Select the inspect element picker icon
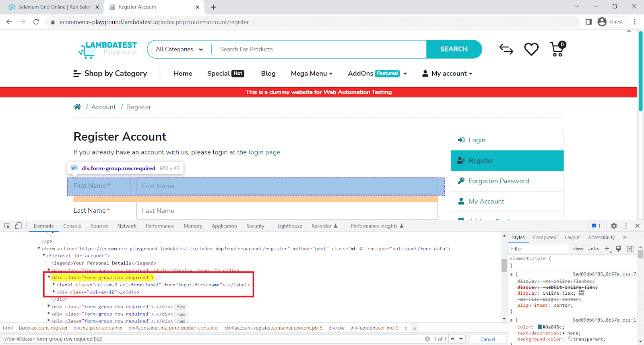Screen dimensions: 644x345 7,226
